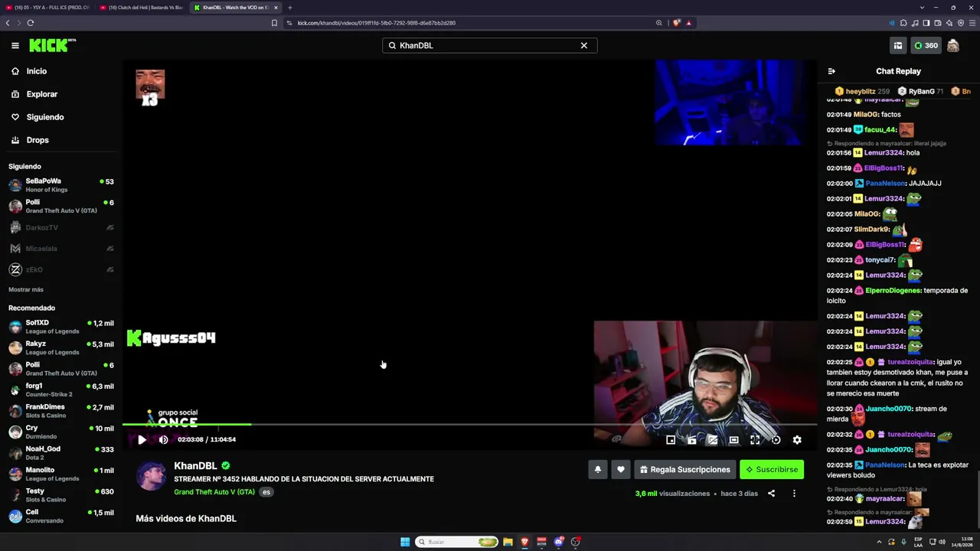Follow KhanDBL with the heart button
The height and width of the screenshot is (551, 980).
(x=621, y=469)
